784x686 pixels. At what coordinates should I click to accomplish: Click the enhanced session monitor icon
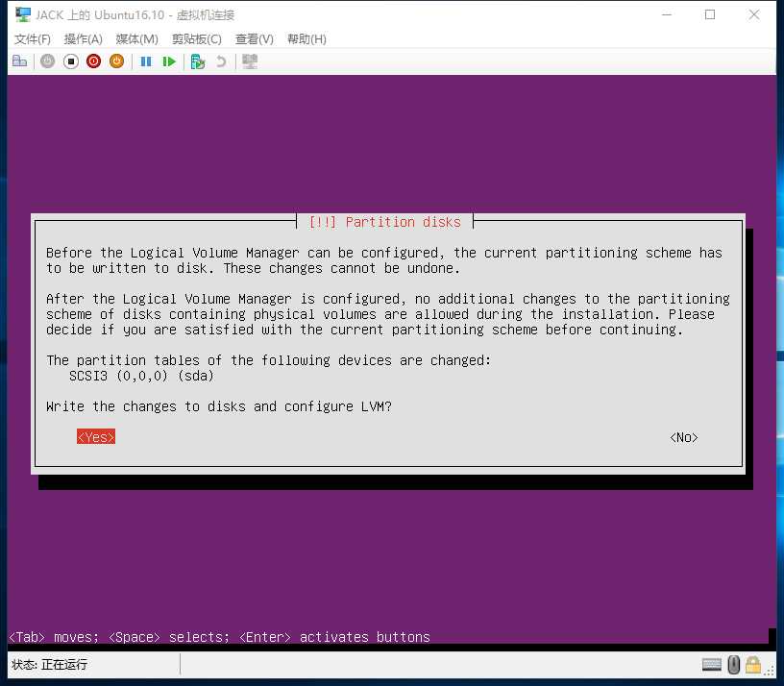[250, 61]
